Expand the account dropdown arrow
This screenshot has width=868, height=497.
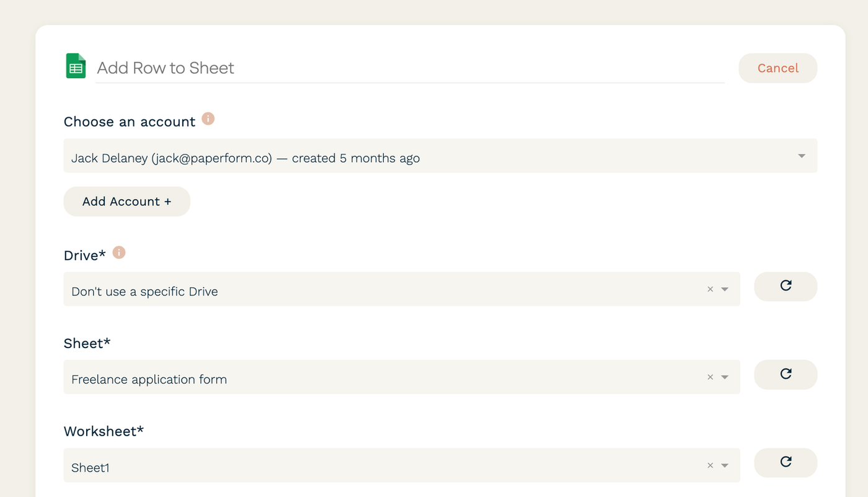pyautogui.click(x=802, y=156)
